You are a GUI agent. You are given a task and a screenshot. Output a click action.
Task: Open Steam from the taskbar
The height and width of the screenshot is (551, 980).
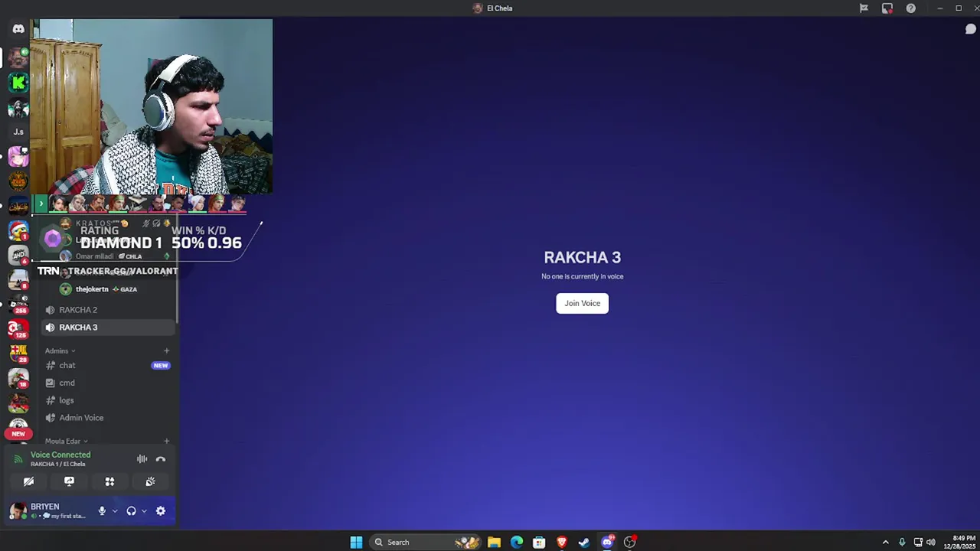584,542
